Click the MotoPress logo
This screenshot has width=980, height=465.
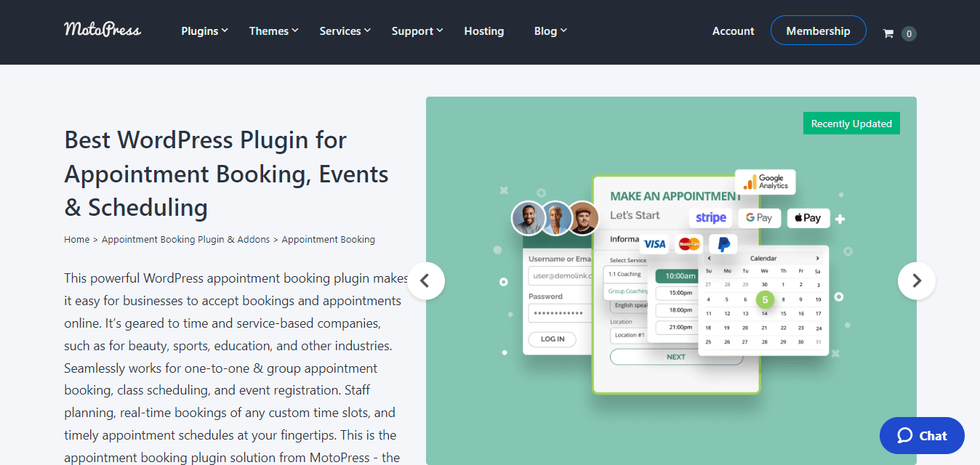click(x=103, y=30)
